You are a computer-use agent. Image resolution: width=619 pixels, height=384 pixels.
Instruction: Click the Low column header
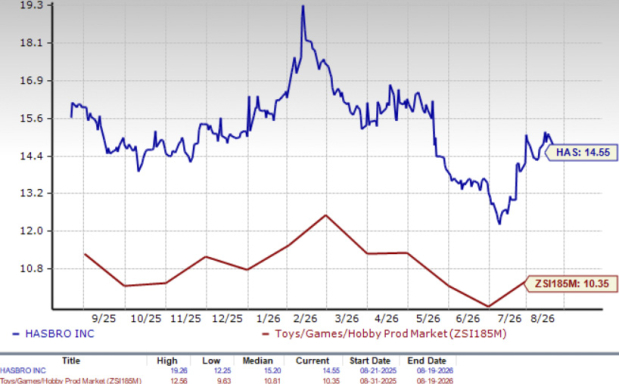[x=211, y=361]
